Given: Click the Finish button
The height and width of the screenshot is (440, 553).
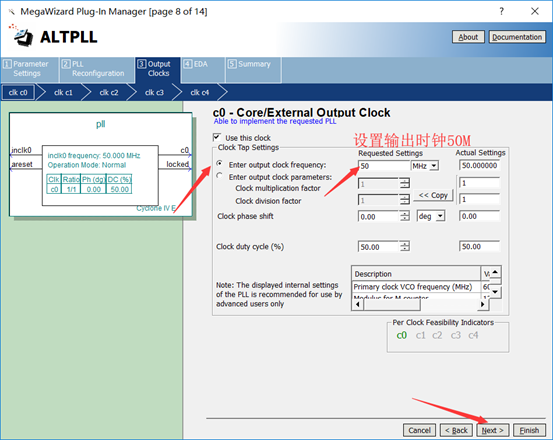Looking at the screenshot, I should point(529,430).
